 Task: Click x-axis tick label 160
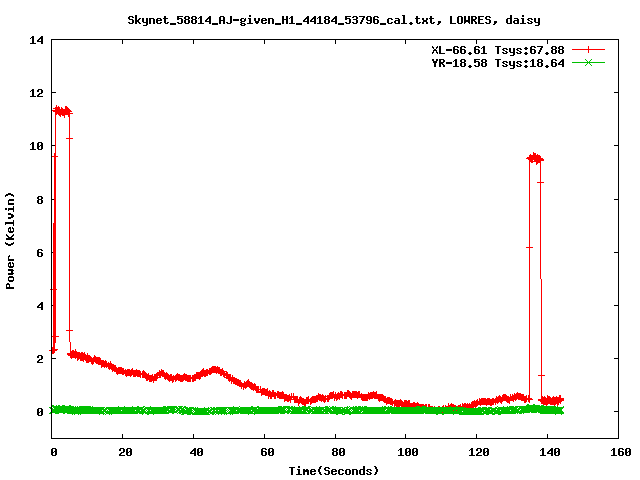621,452
